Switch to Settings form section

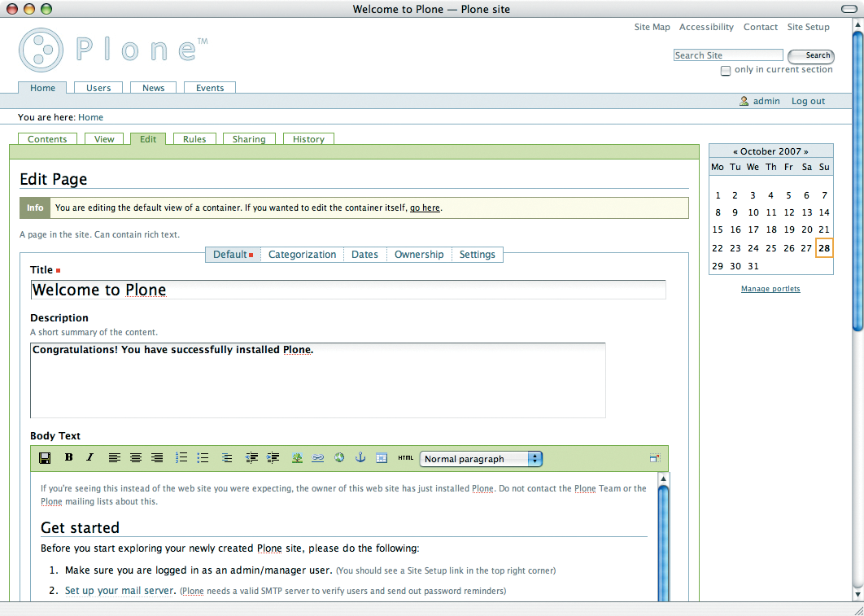tap(478, 255)
